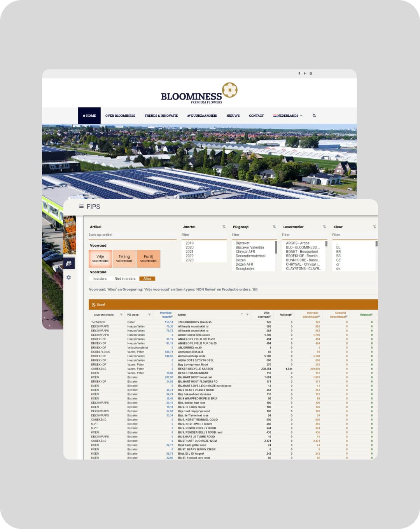Switch to 'Telling voorraad' grouping
Viewport: 420px width, 529px height.
pyautogui.click(x=124, y=259)
